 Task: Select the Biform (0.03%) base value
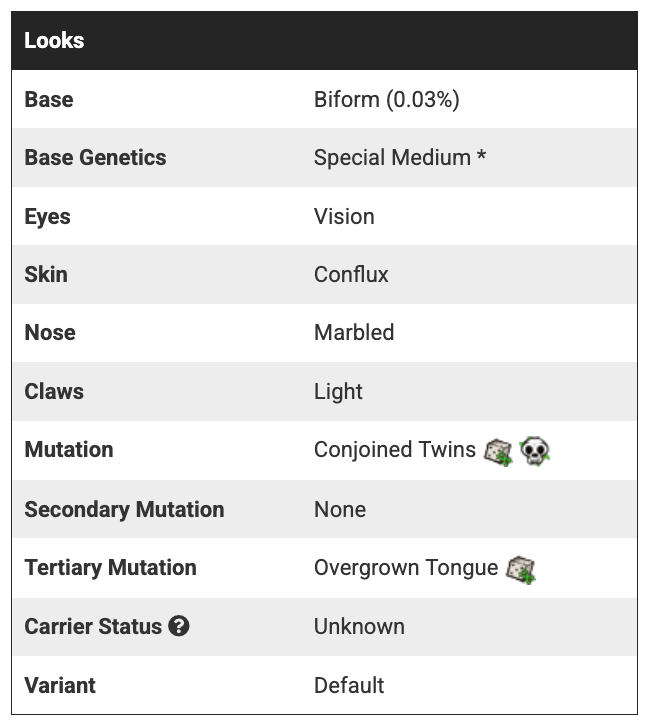(x=386, y=100)
